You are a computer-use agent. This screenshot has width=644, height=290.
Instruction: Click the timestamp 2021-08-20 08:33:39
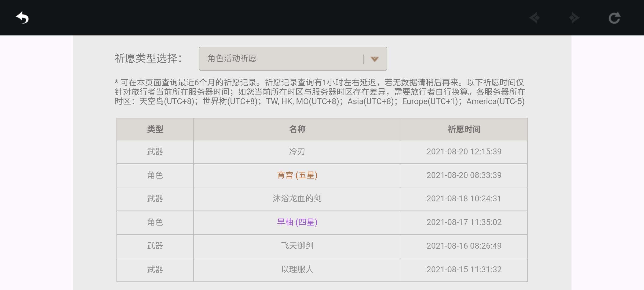464,175
